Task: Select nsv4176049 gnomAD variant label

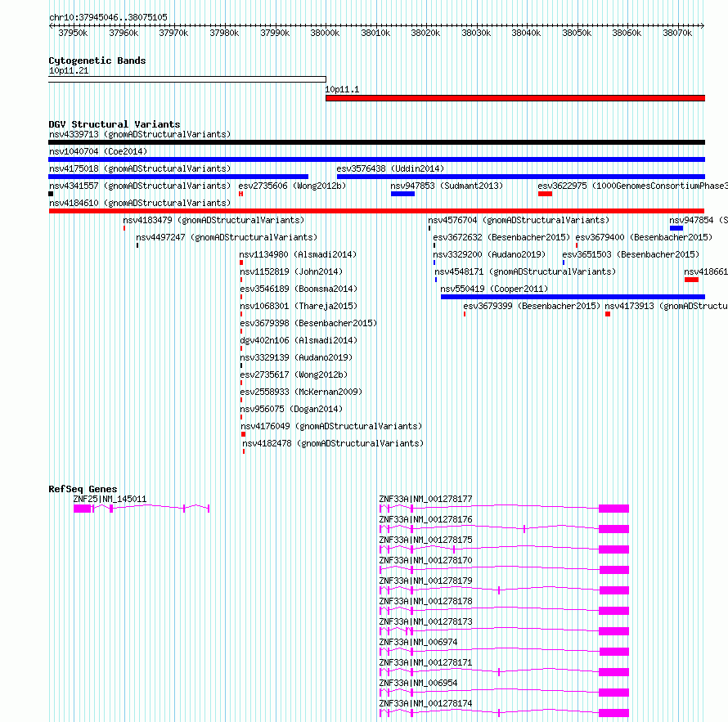Action: 331,427
